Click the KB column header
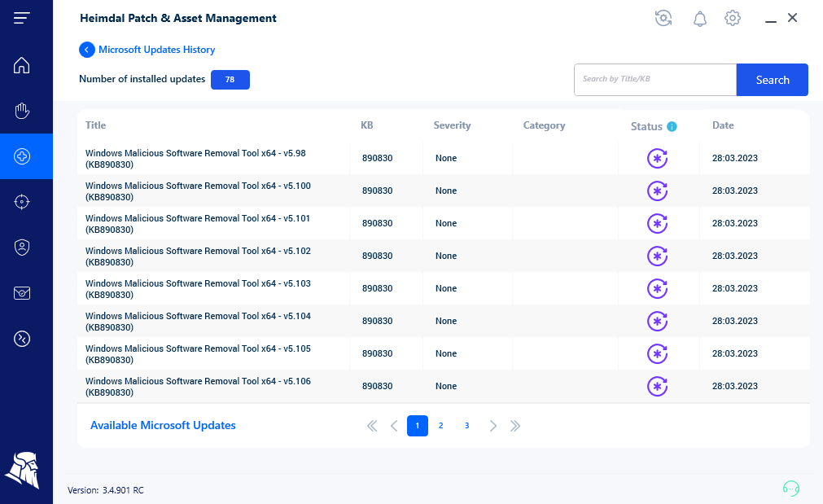 [x=367, y=125]
